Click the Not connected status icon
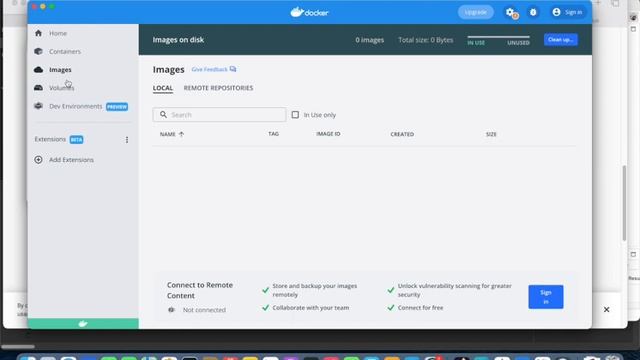This screenshot has width=640, height=360. pyautogui.click(x=171, y=310)
